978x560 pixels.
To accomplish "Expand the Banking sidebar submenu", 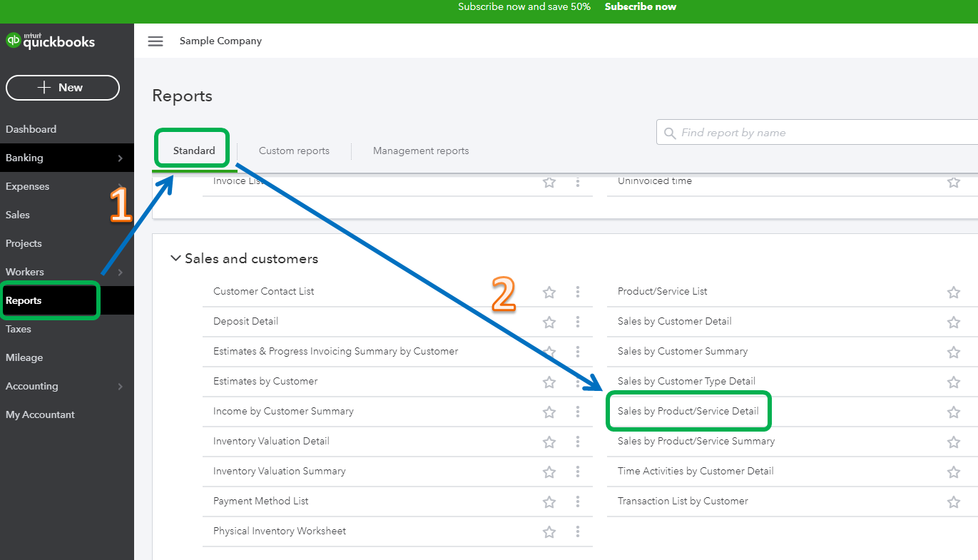I will click(x=120, y=158).
